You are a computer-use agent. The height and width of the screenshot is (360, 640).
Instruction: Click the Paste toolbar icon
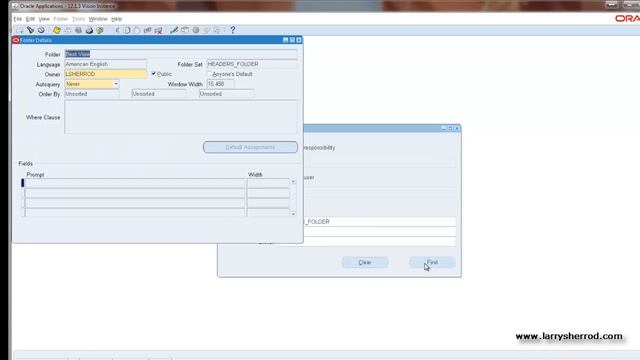point(137,30)
